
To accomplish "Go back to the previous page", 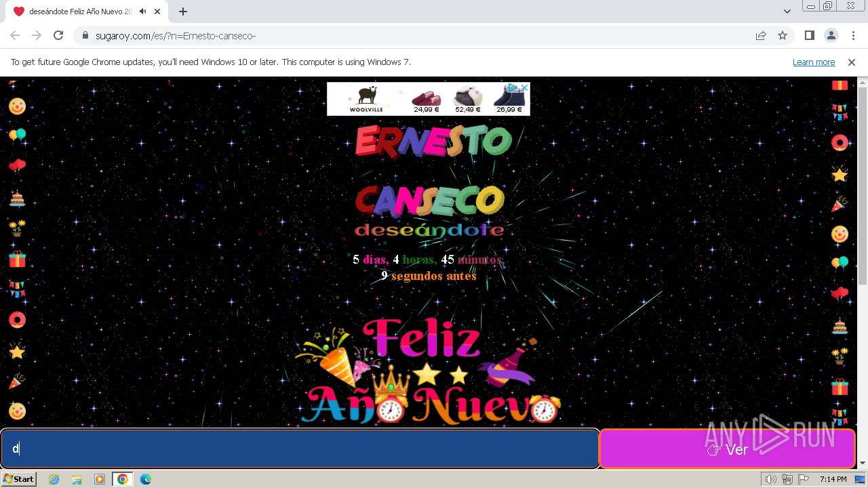I will [x=15, y=35].
